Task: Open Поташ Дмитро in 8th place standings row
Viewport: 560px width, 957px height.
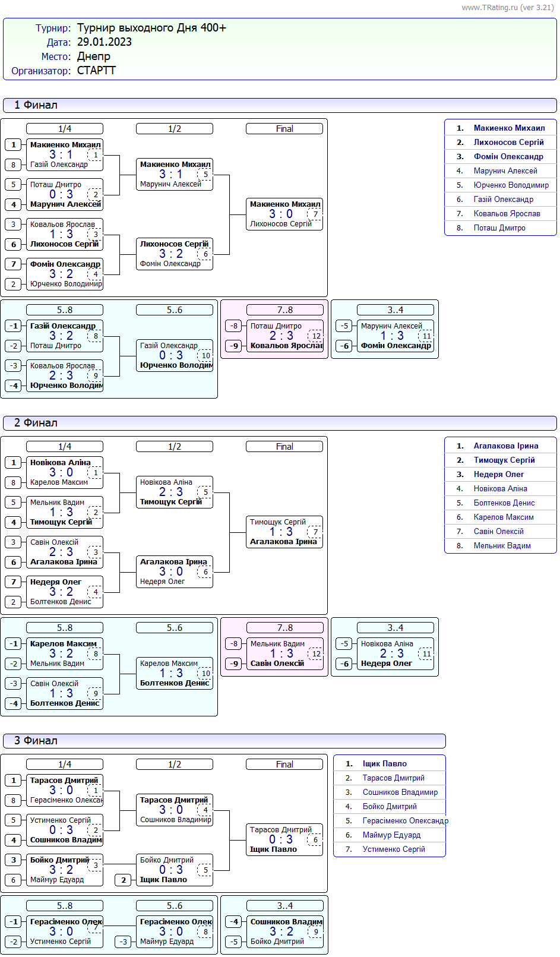Action: 499,228
